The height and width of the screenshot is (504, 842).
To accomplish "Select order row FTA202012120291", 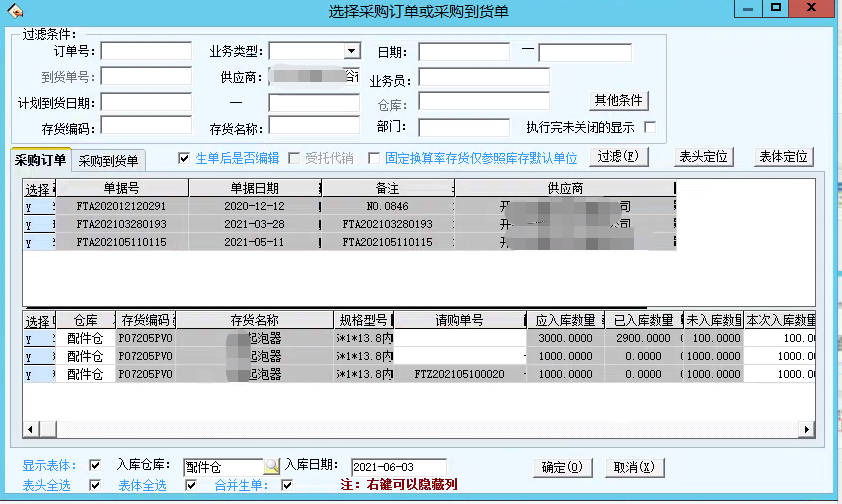I will tap(349, 206).
